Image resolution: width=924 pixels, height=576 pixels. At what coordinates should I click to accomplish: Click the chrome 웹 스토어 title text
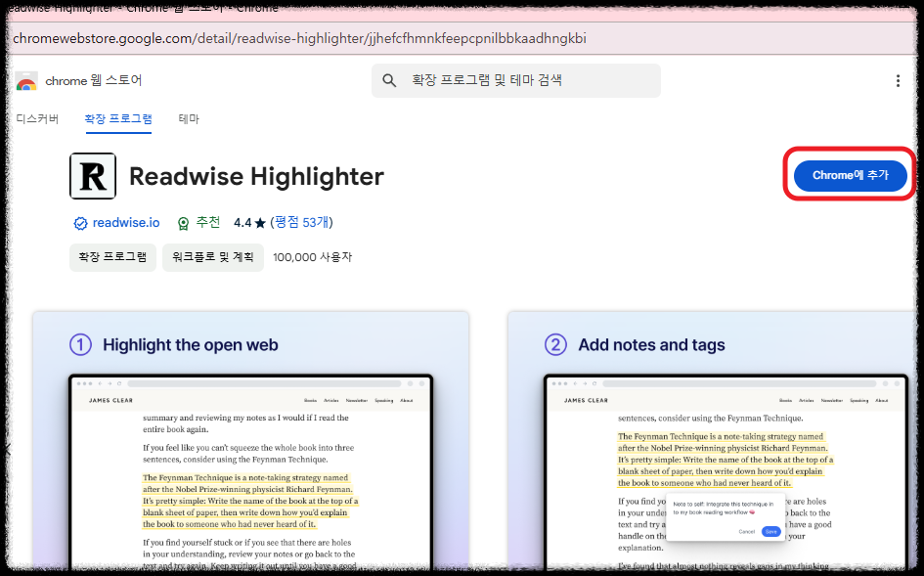tap(94, 81)
